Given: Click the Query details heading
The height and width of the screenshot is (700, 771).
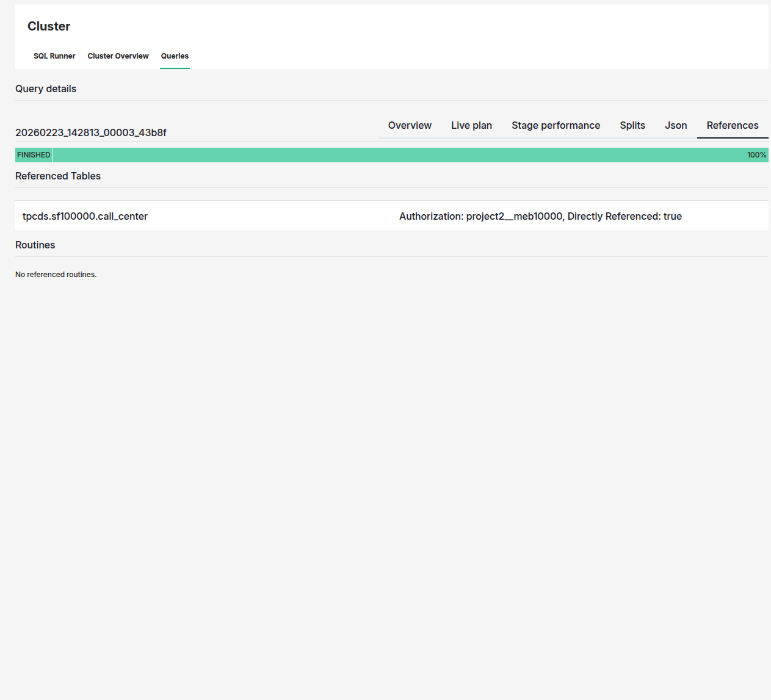Looking at the screenshot, I should coord(45,89).
